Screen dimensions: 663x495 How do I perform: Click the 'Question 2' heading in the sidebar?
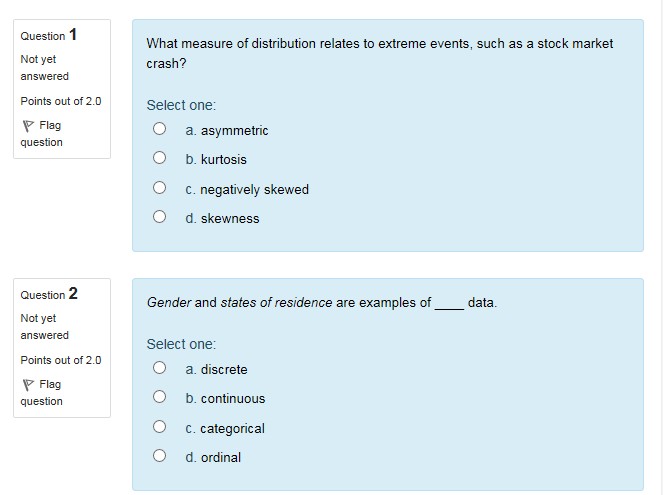tap(49, 294)
